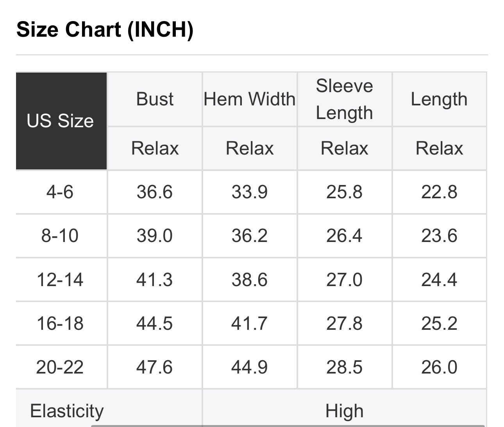The image size is (504, 427).
Task: Select the 12-14 size row label
Action: click(x=60, y=280)
